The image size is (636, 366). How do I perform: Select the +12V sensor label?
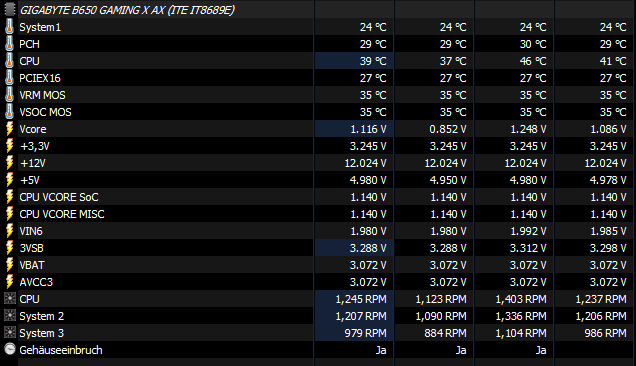[33, 164]
